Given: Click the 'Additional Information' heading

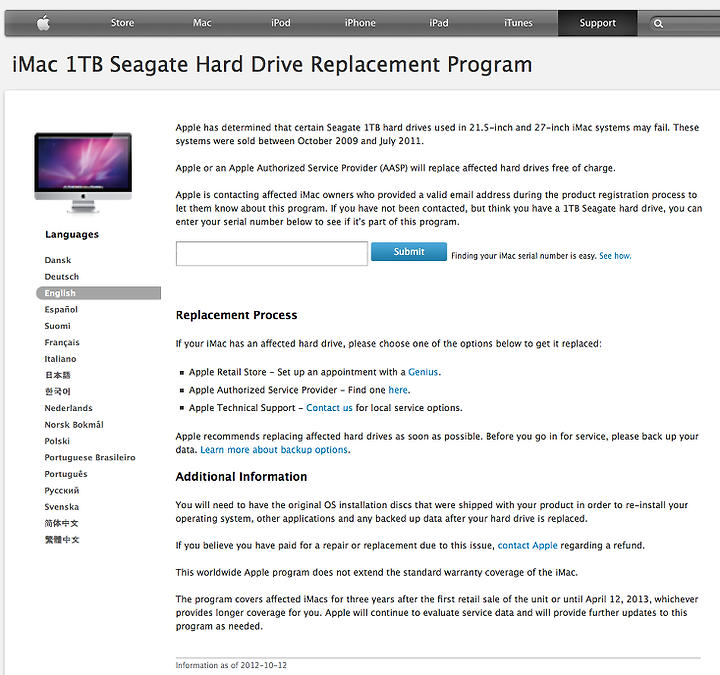Looking at the screenshot, I should [241, 477].
